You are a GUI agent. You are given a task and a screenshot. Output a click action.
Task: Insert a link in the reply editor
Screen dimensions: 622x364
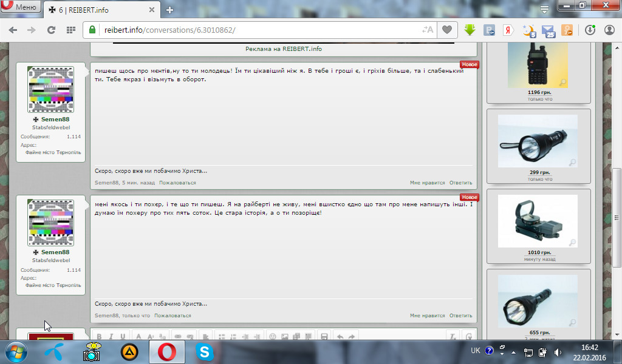[178, 336]
